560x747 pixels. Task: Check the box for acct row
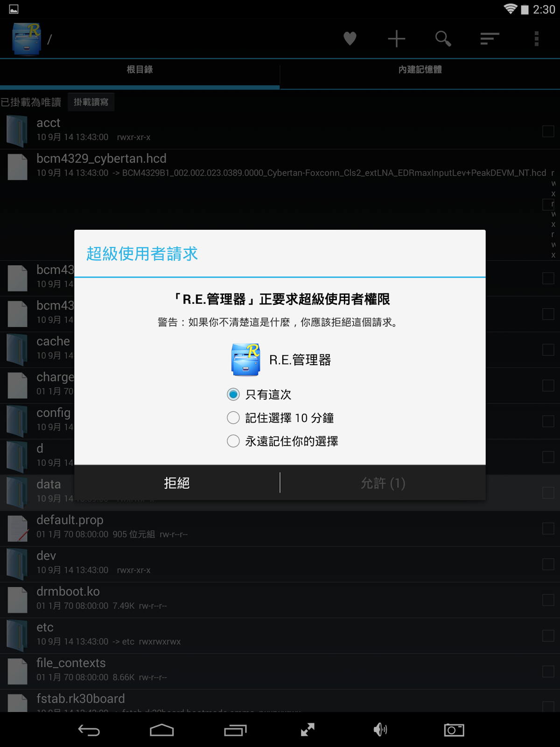548,131
